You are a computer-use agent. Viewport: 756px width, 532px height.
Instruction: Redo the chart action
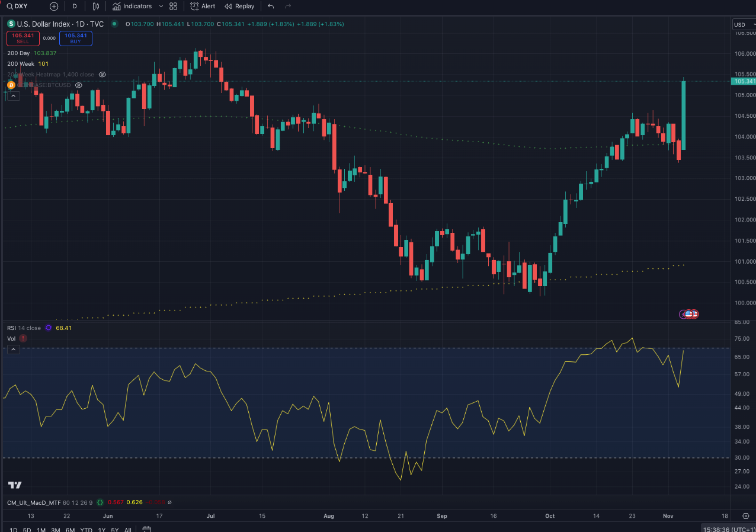pos(288,6)
